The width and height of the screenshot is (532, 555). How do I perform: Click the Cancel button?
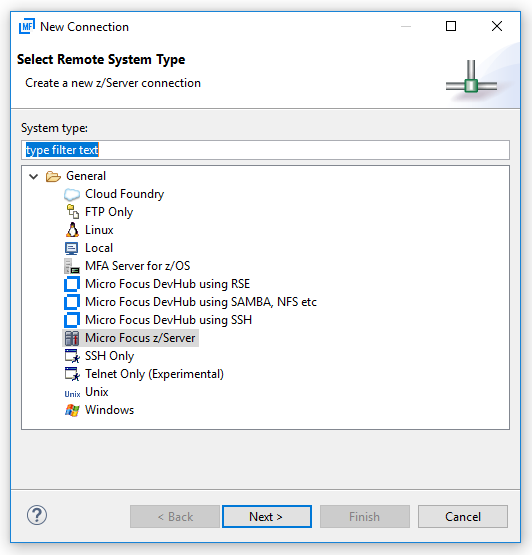point(463,517)
